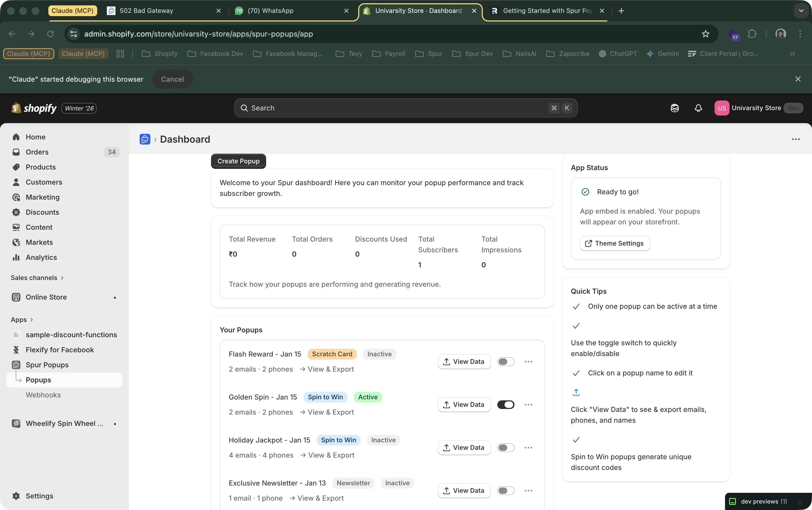
Task: Open Shopify notifications bell
Action: [698, 108]
